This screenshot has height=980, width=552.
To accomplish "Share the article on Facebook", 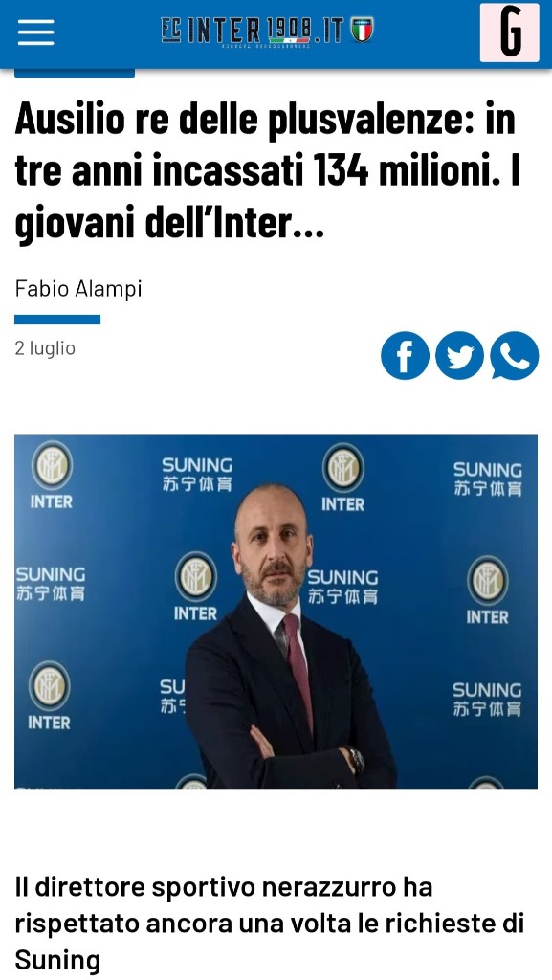I will click(405, 355).
